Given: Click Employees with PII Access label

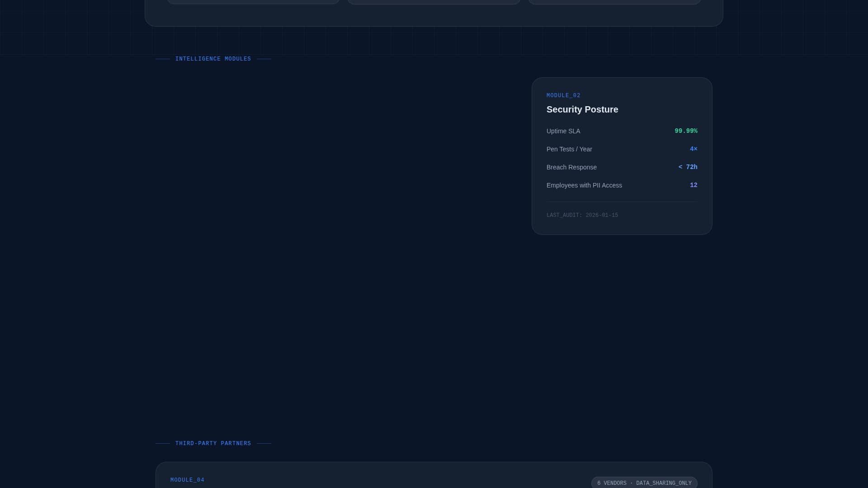Looking at the screenshot, I should 584,186.
